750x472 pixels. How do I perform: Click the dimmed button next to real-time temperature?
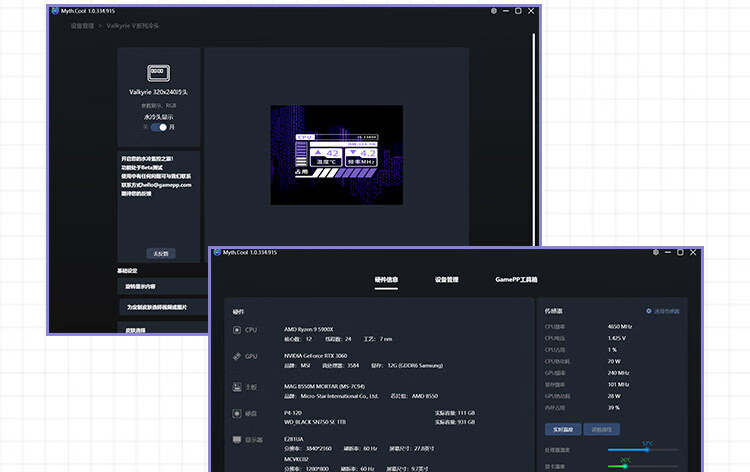pyautogui.click(x=602, y=429)
